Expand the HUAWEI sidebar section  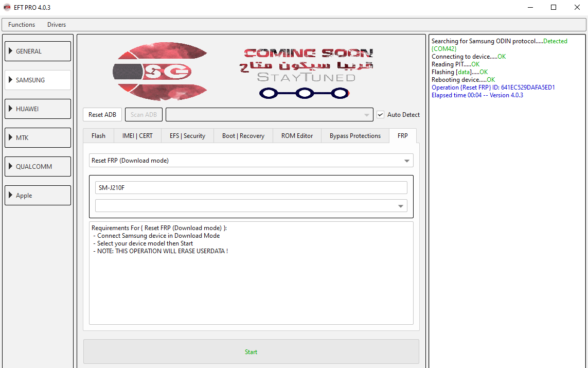(x=38, y=109)
